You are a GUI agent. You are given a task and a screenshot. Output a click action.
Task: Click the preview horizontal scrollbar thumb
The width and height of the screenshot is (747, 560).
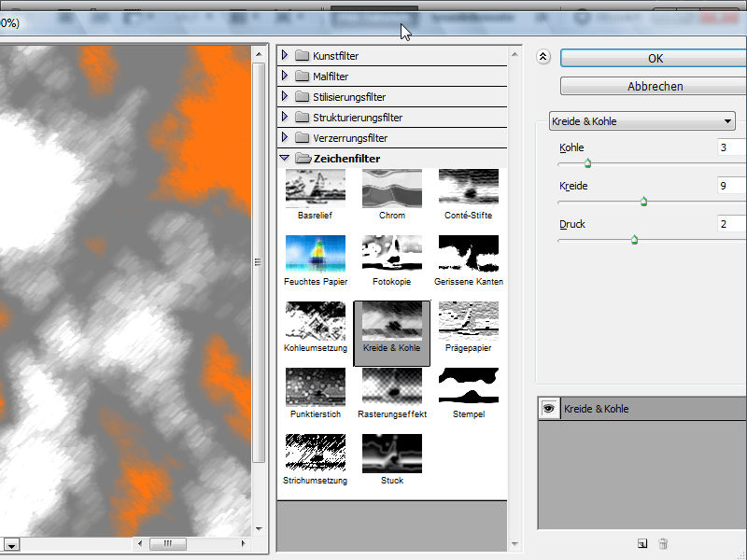point(168,543)
